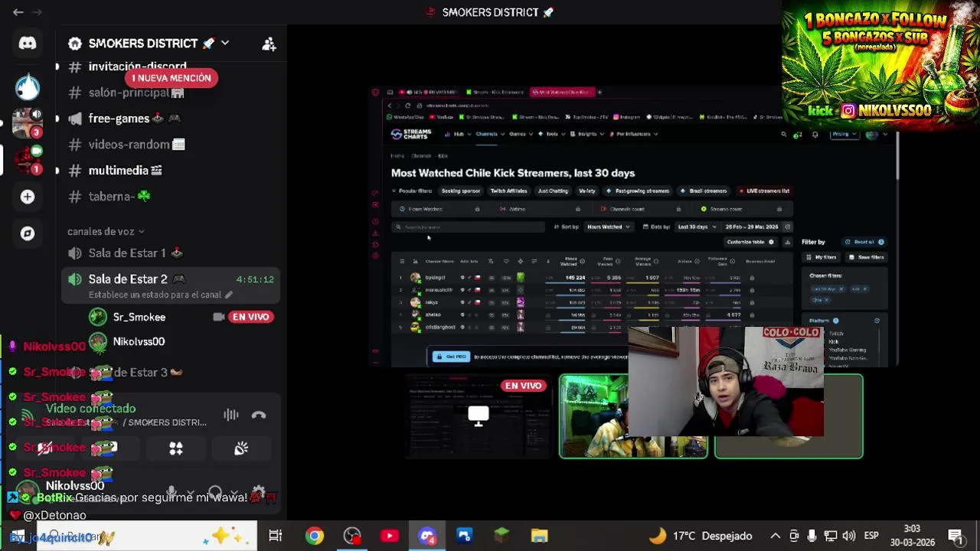Collapse the canales de voz category
980x551 pixels.
click(106, 231)
